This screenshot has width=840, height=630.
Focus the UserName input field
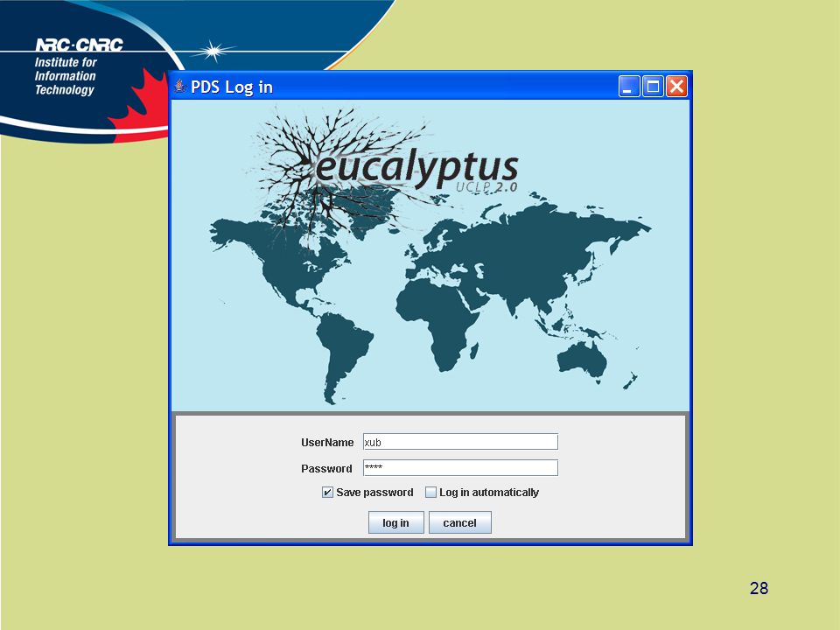[460, 442]
